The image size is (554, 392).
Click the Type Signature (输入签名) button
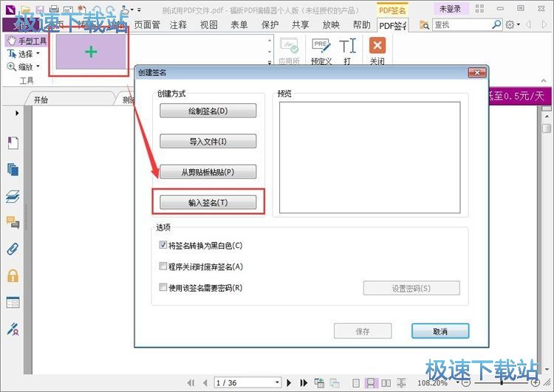pos(208,202)
